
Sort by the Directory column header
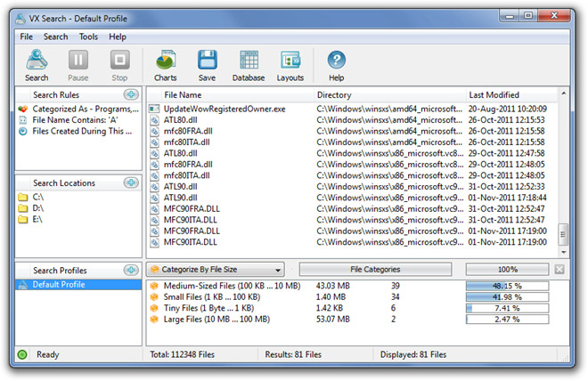[334, 94]
